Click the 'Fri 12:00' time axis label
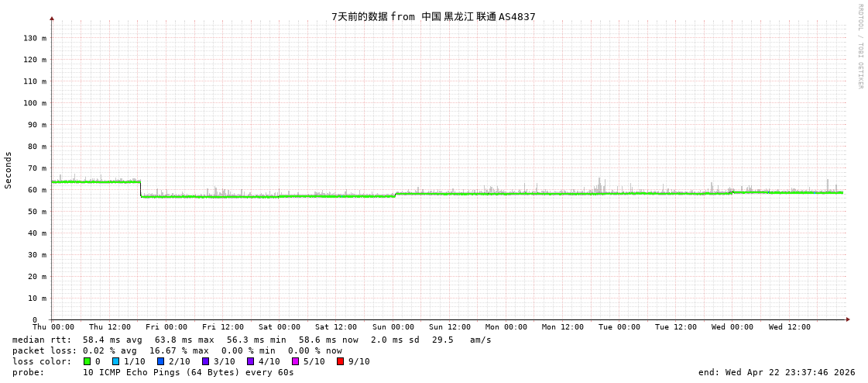Image resolution: width=868 pixels, height=383 pixels. pos(223,327)
